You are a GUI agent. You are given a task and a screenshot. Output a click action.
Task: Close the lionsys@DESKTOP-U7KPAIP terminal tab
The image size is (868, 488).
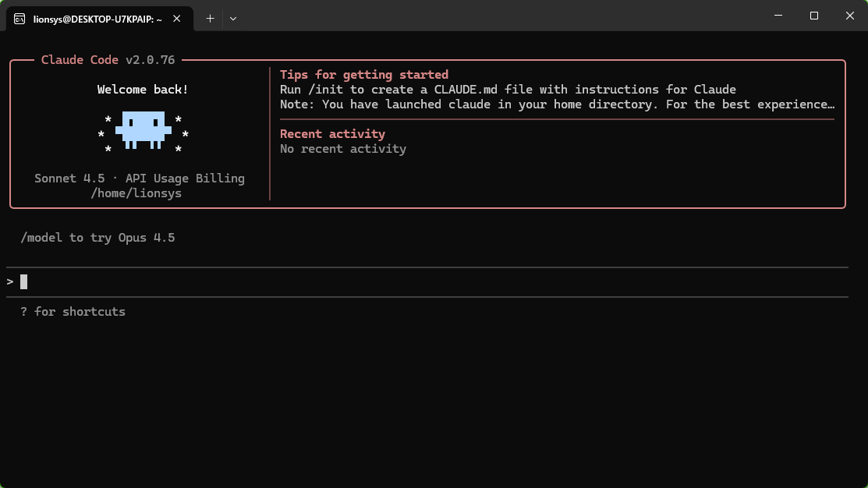179,18
